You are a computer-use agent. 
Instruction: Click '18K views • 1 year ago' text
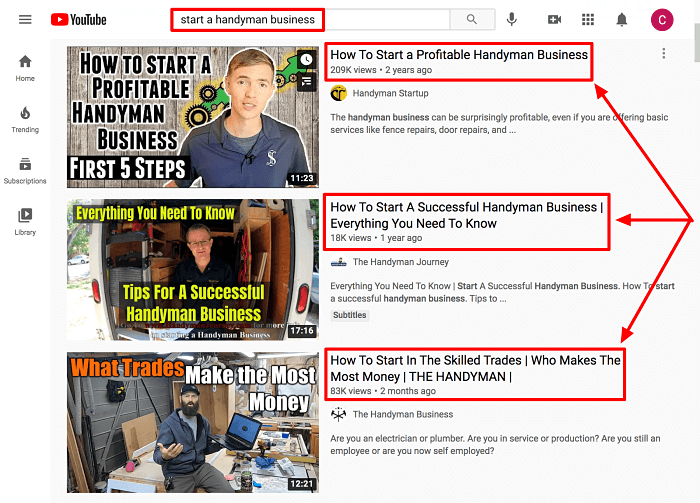[x=376, y=238]
